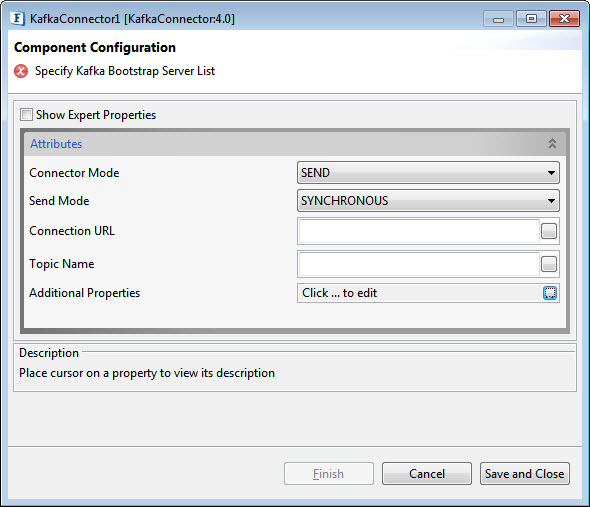Viewport: 590px width, 507px height.
Task: Click the browse button beside Topic Name
Action: pyautogui.click(x=549, y=264)
